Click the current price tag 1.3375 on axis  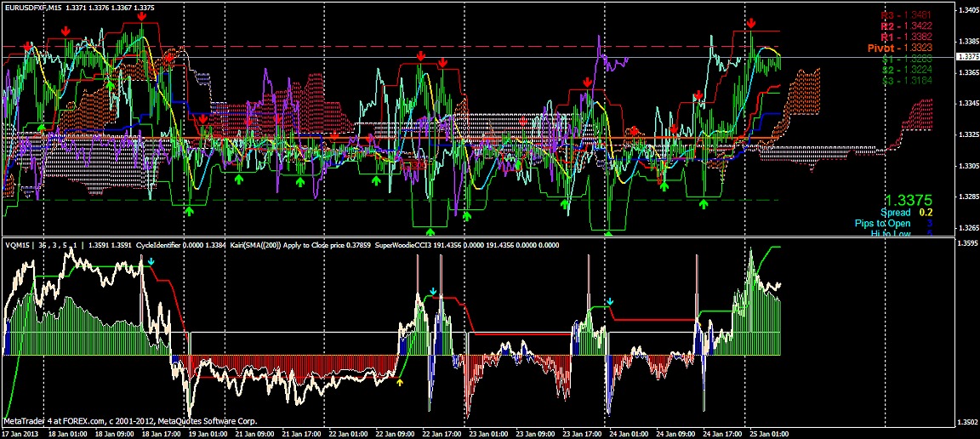pyautogui.click(x=967, y=57)
